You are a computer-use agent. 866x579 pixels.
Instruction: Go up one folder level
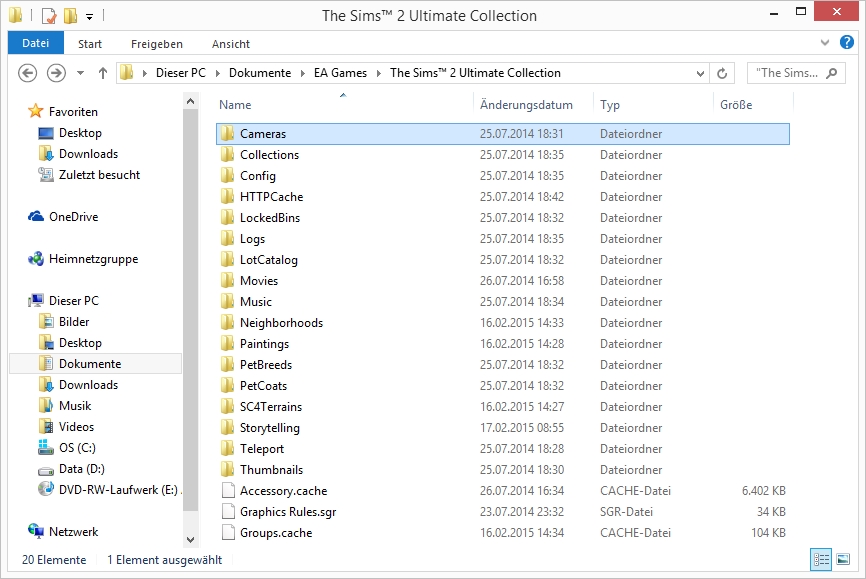103,73
